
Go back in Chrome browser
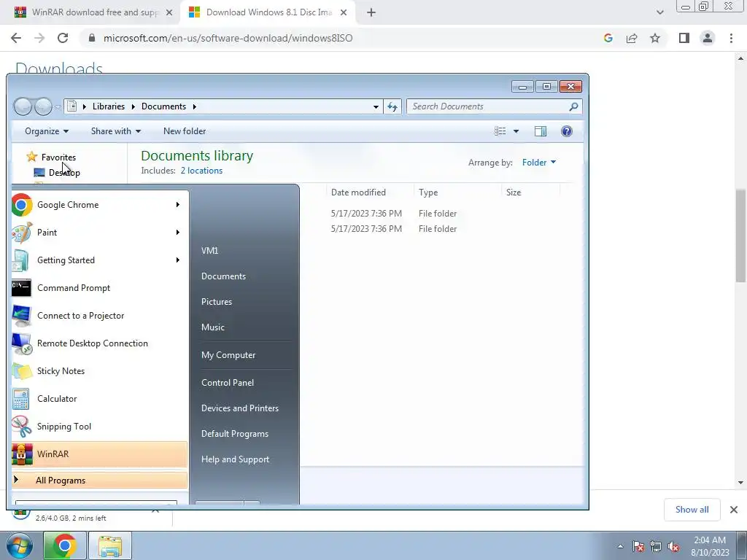pyautogui.click(x=16, y=38)
